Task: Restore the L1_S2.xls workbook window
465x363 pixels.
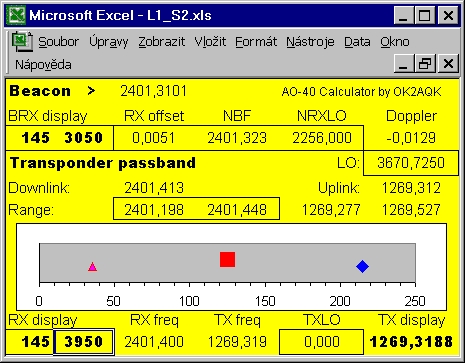Action: 424,64
